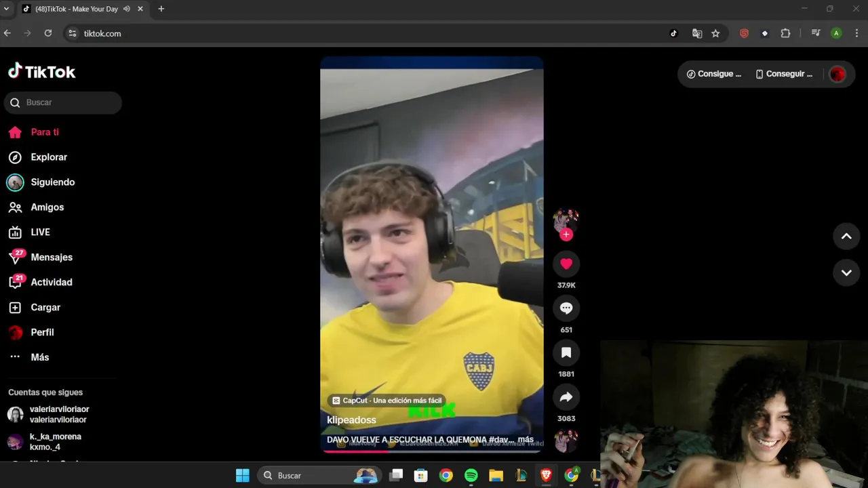Save video with bookmark icon
Screen dimensions: 868x488
click(x=566, y=352)
